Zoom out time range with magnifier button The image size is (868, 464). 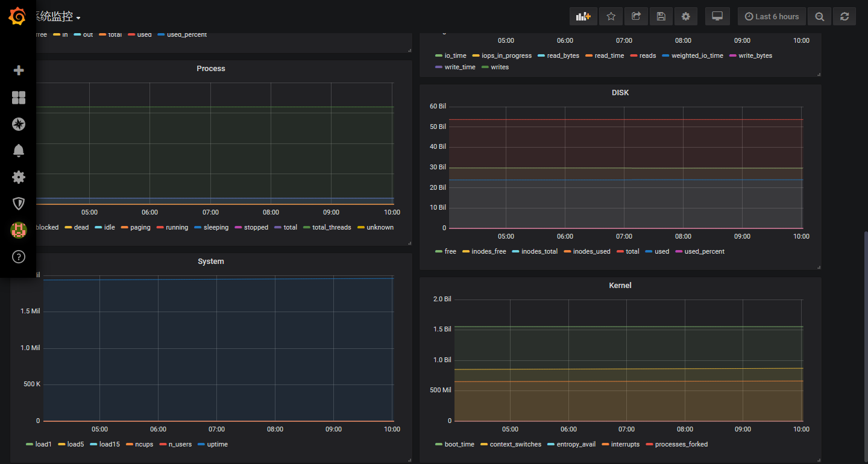819,16
